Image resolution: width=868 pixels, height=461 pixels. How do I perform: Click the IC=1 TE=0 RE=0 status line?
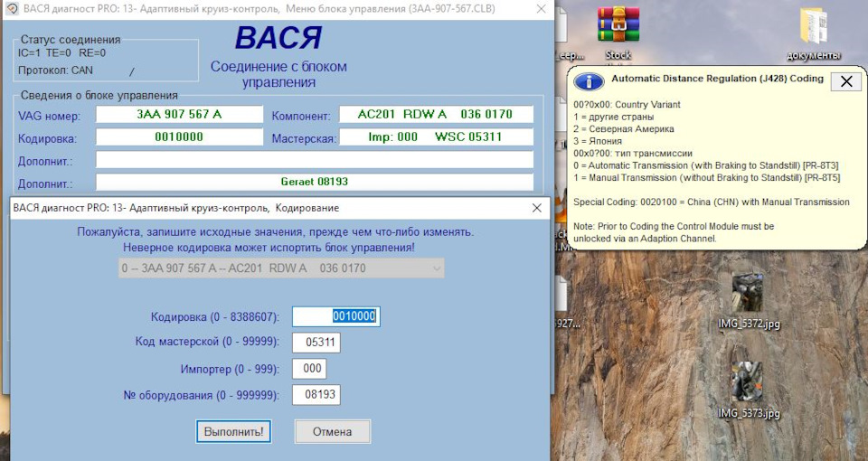click(61, 53)
